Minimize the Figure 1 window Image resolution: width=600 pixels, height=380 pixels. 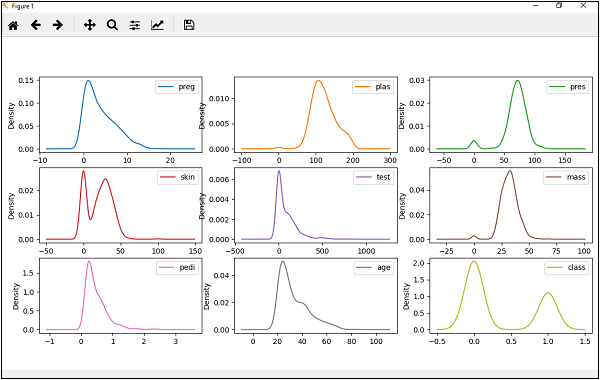point(536,6)
